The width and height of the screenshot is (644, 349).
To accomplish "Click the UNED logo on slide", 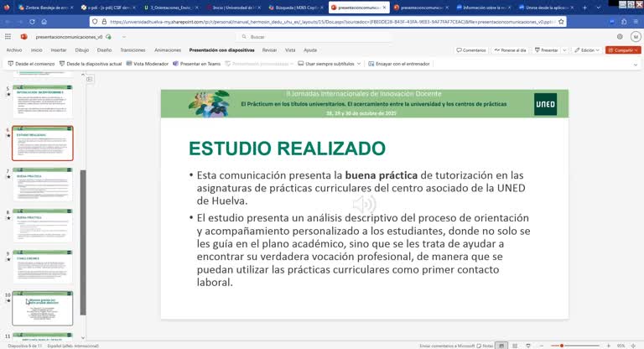I will tap(545, 104).
